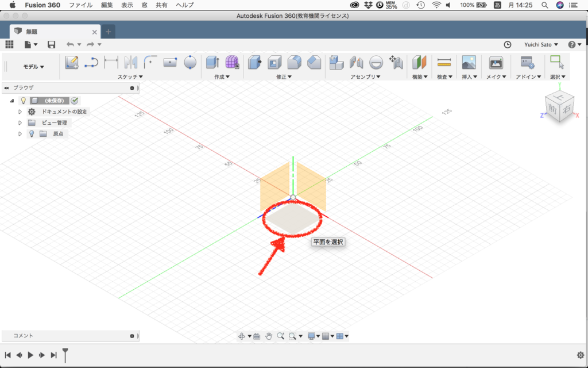Screen dimensions: 588x368
Task: Open the スケッチ dropdown menu
Action: 130,76
